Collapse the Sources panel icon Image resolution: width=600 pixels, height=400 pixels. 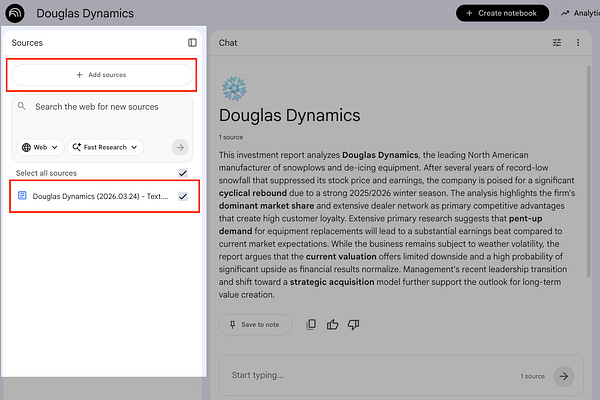click(x=192, y=42)
